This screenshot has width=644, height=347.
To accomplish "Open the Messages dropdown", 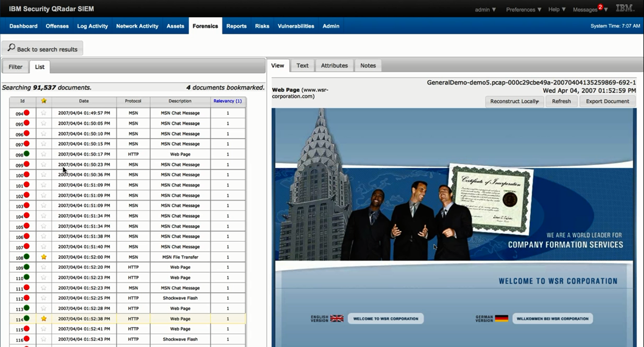I will [x=590, y=9].
